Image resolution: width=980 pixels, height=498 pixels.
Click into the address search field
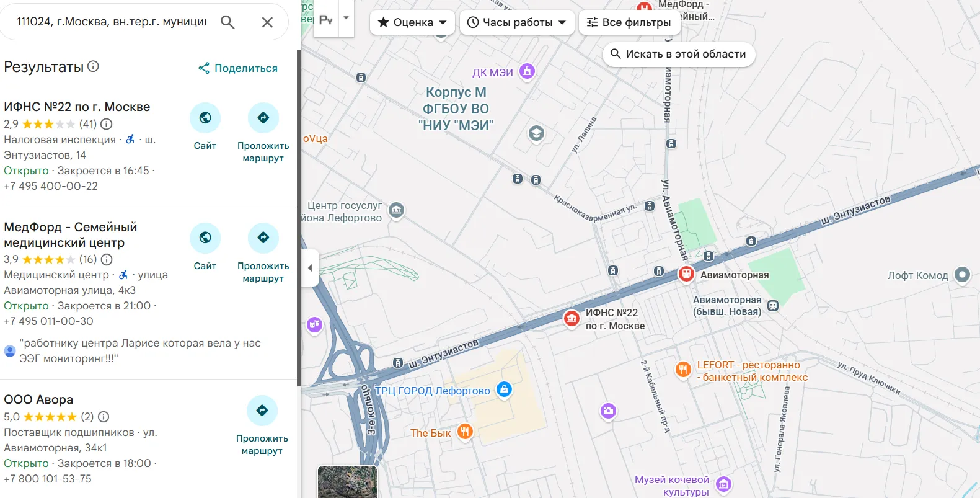click(x=112, y=22)
